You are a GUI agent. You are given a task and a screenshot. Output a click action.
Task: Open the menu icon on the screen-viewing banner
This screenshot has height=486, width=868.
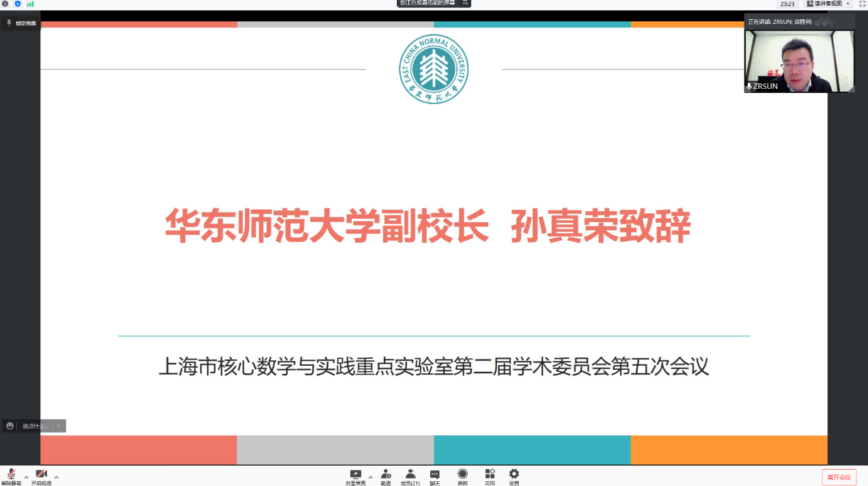(465, 3)
